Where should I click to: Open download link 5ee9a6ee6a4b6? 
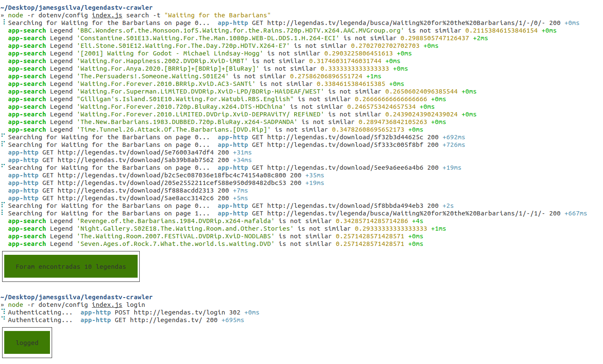pos(345,168)
